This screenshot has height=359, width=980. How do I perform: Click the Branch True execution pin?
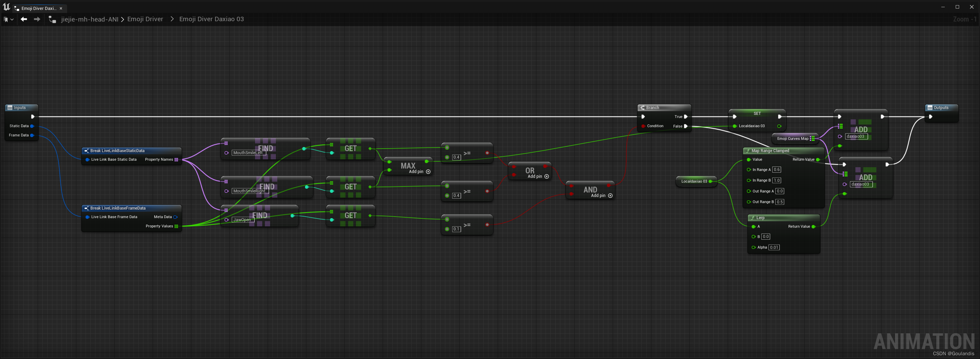click(x=686, y=117)
